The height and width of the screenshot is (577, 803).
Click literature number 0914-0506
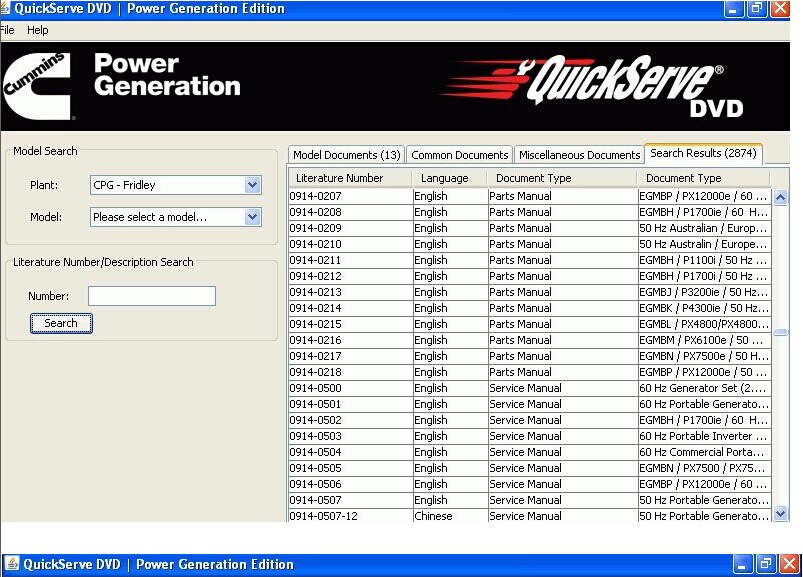tap(315, 484)
